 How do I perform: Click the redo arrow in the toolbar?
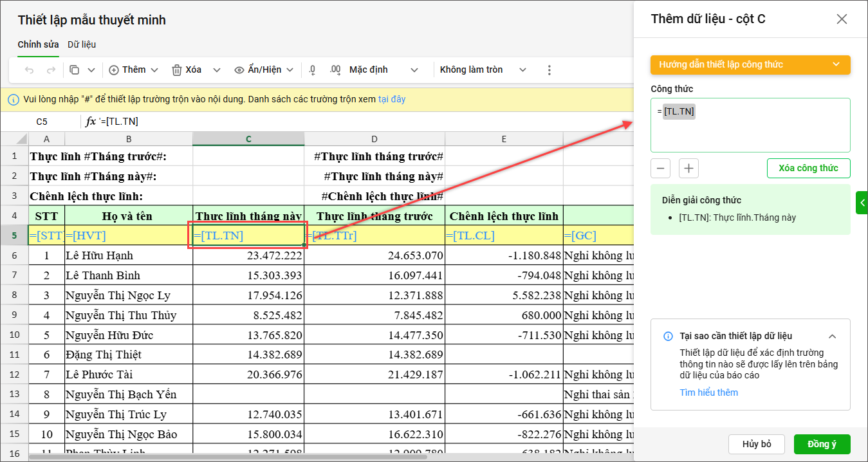51,70
